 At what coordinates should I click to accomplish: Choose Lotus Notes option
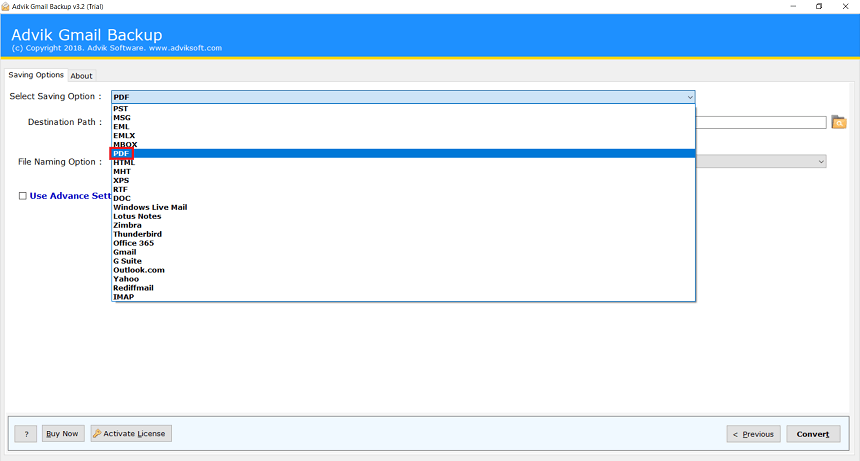click(x=403, y=216)
